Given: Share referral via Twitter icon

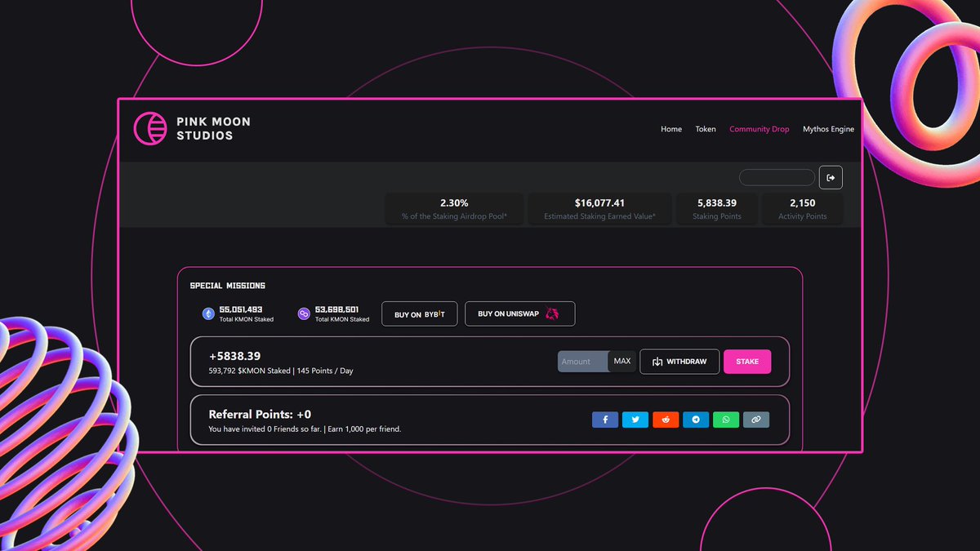Looking at the screenshot, I should click(635, 420).
